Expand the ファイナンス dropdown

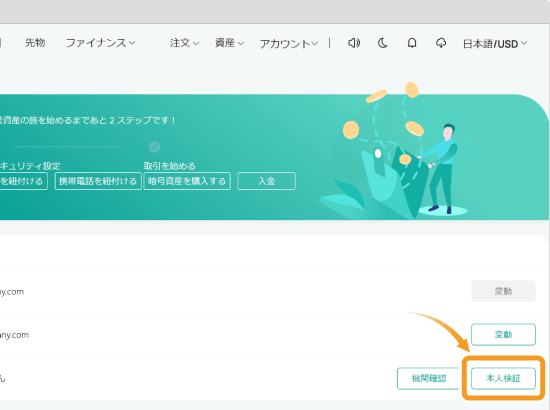point(100,43)
